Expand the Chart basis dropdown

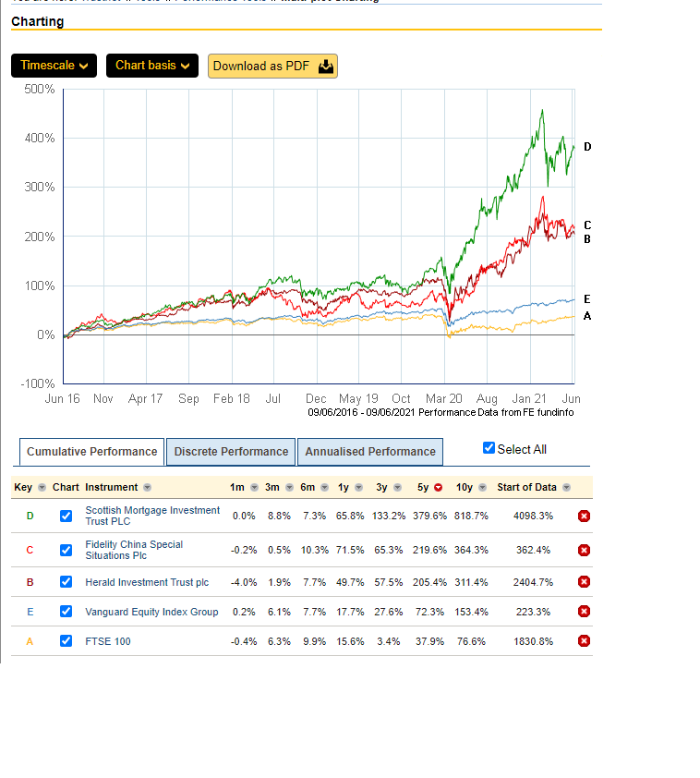point(152,66)
